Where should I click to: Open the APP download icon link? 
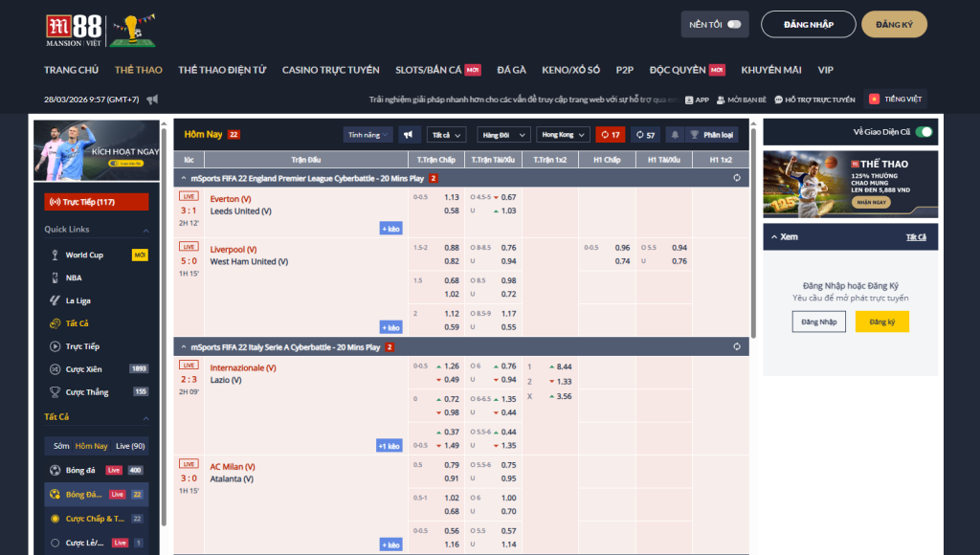pos(697,100)
